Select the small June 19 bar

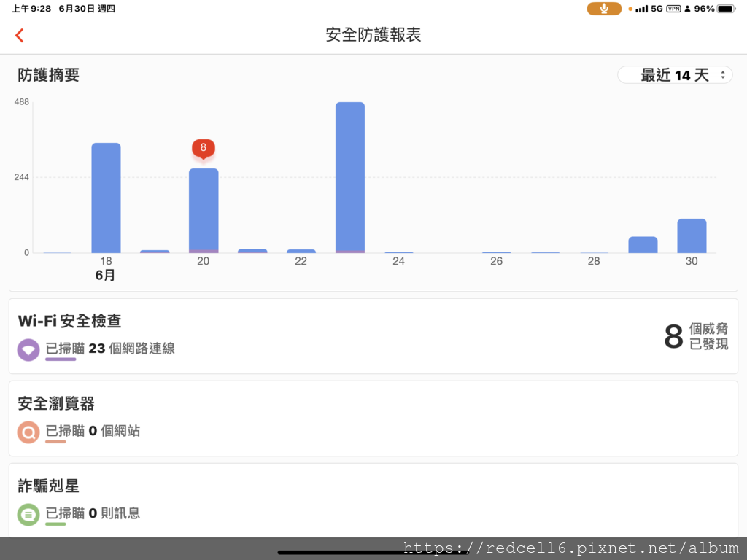click(x=155, y=251)
